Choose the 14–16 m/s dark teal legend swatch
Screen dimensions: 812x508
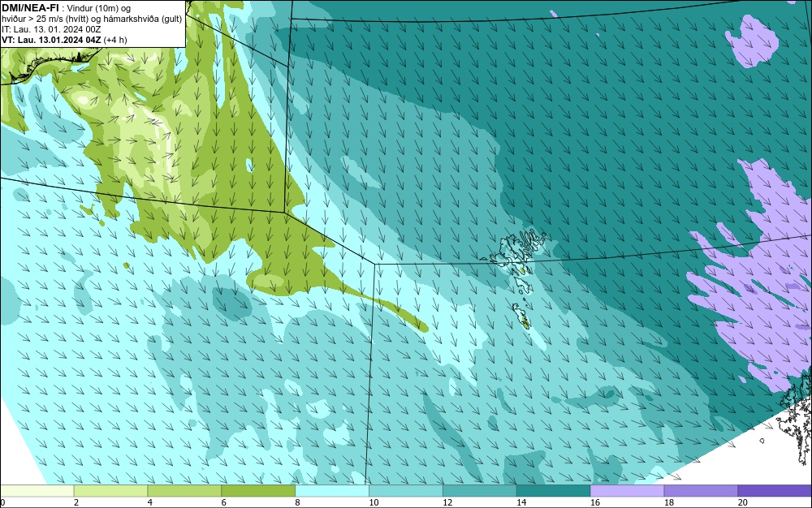tap(554, 491)
